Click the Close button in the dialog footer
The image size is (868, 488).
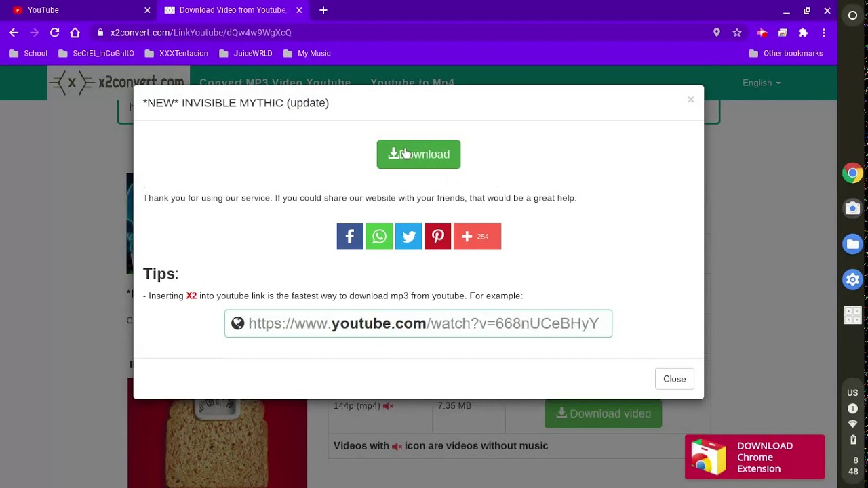(674, 379)
